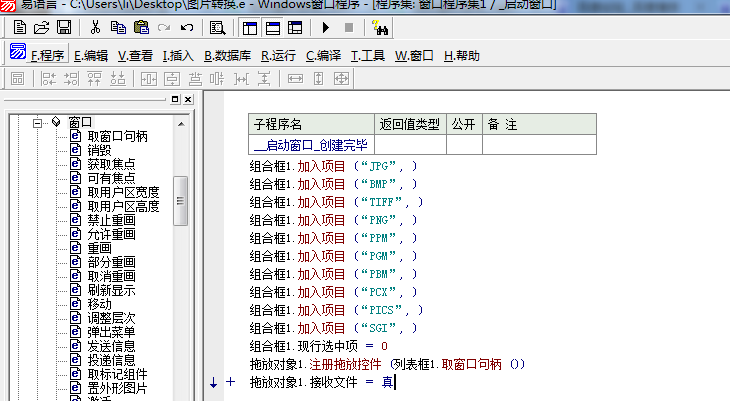730x401 pixels.
Task: Select 取窗口句柄 in the tree
Action: 116,136
